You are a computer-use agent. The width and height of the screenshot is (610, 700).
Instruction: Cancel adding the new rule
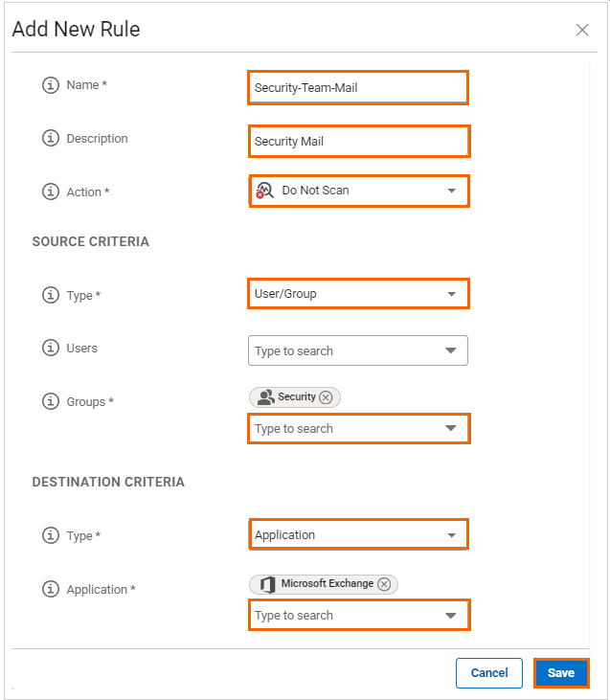tap(489, 673)
